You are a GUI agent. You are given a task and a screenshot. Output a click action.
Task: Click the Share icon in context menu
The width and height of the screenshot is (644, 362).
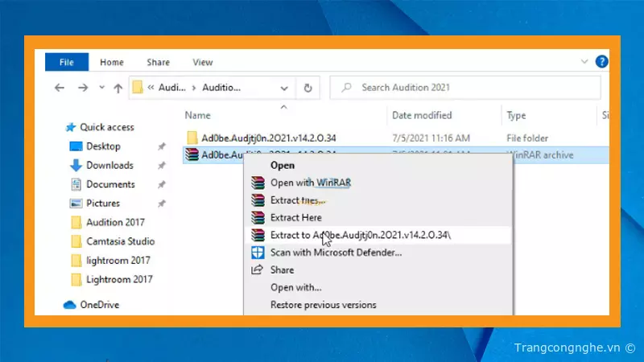click(x=258, y=270)
